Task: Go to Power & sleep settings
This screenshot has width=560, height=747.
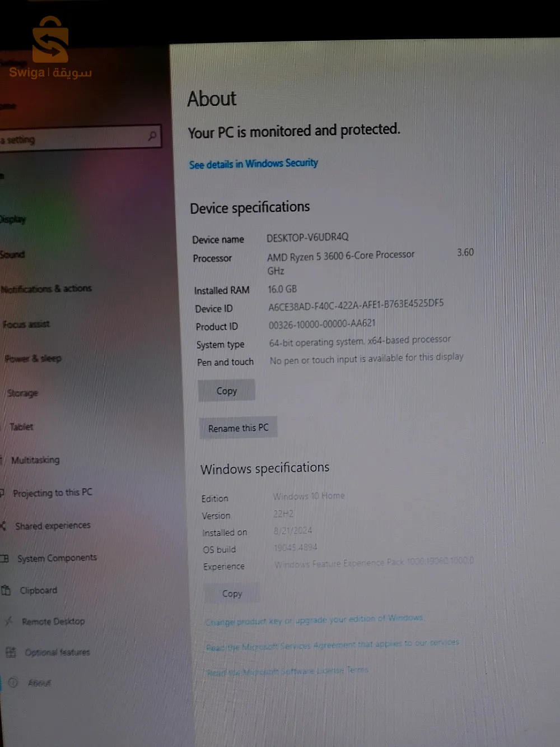Action: click(33, 358)
